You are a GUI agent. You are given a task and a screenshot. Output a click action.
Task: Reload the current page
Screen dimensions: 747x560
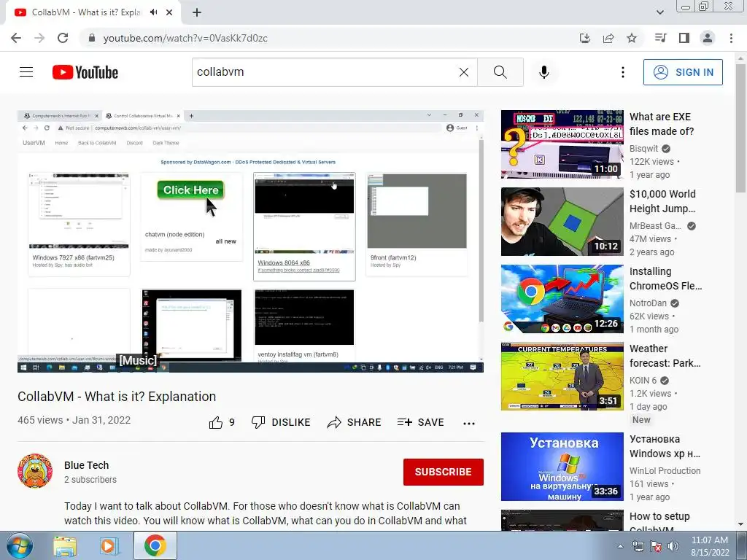pos(63,38)
